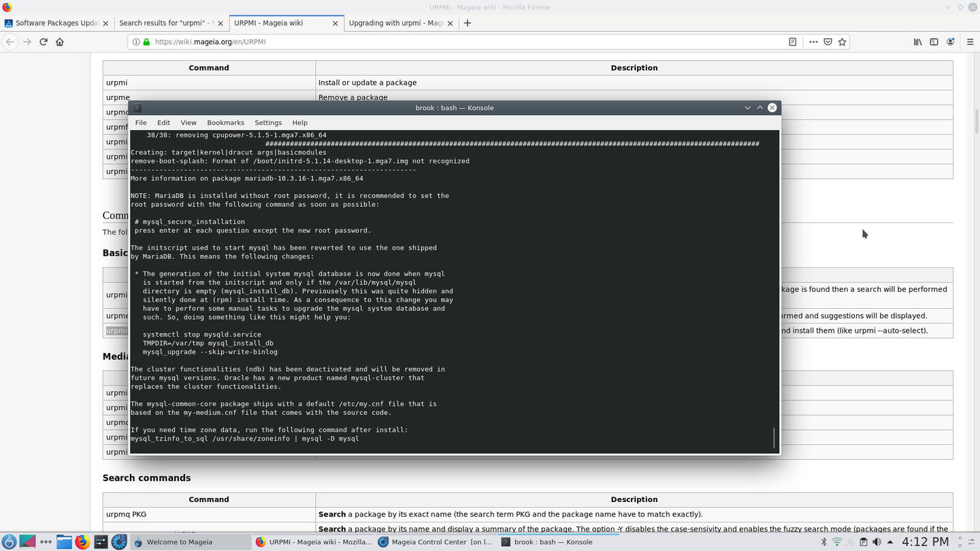This screenshot has width=980, height=551.
Task: Open the Firefox home page
Action: (60, 41)
